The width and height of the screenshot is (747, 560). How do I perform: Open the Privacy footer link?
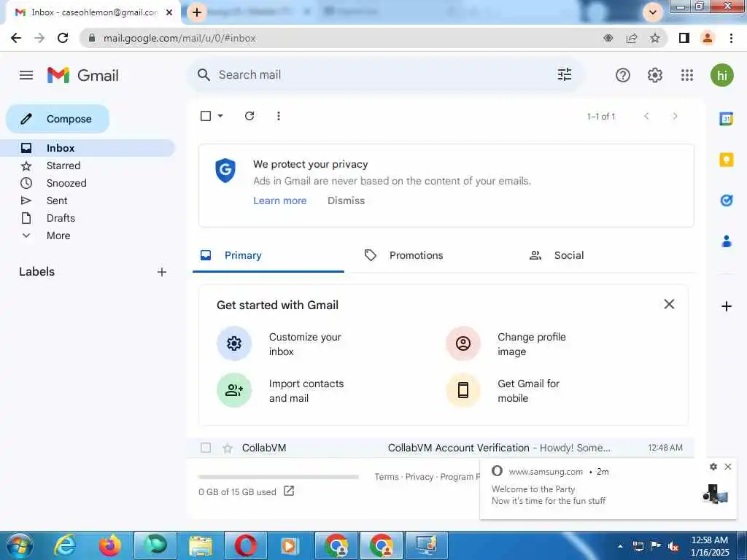click(x=419, y=477)
